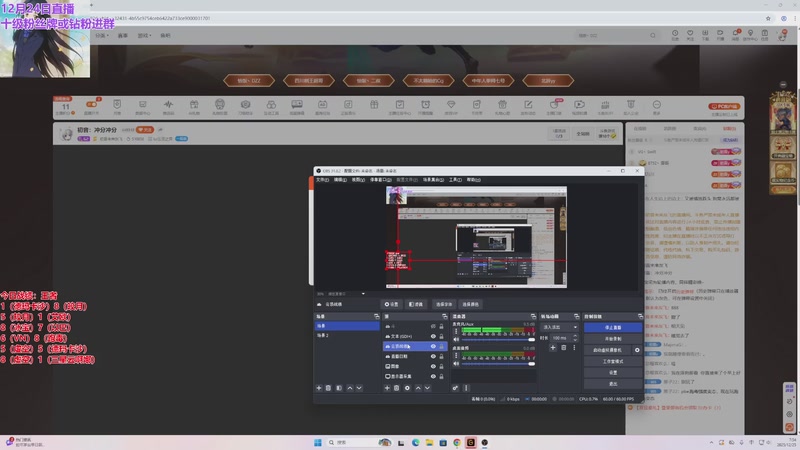
Task: Expand the 游戏 dropdown in site navigation
Action: 145,36
